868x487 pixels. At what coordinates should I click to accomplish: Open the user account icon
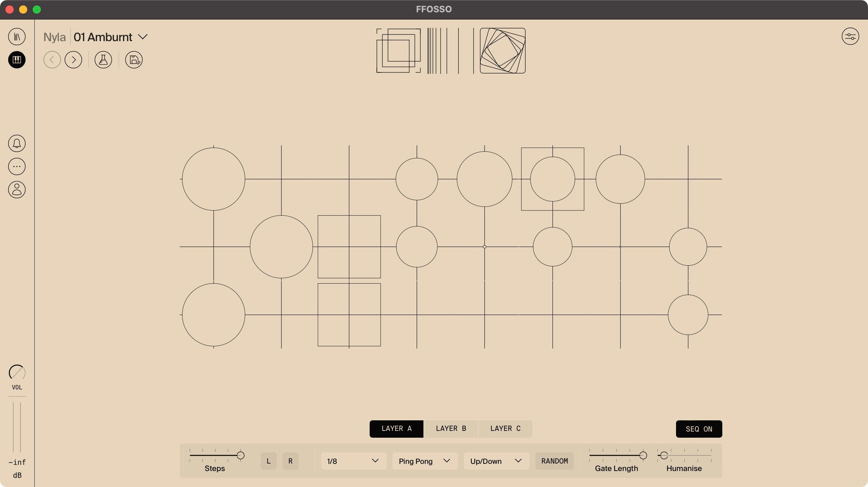(x=17, y=190)
